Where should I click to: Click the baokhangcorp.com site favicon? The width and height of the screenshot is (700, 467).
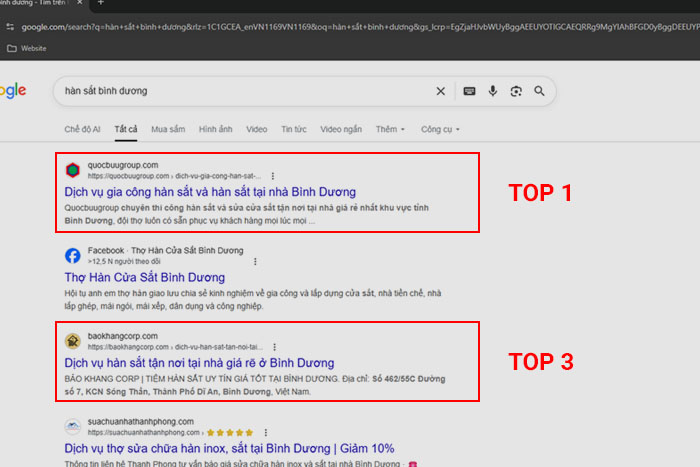coord(73,341)
